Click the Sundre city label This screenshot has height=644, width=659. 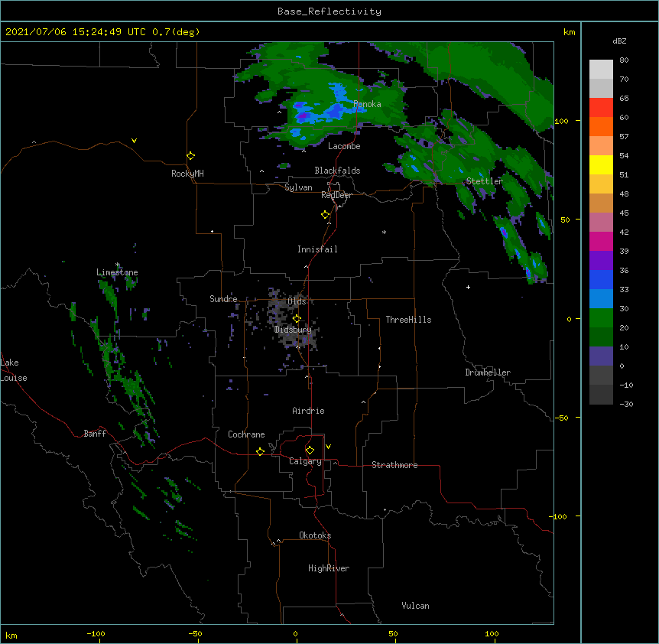tap(223, 299)
